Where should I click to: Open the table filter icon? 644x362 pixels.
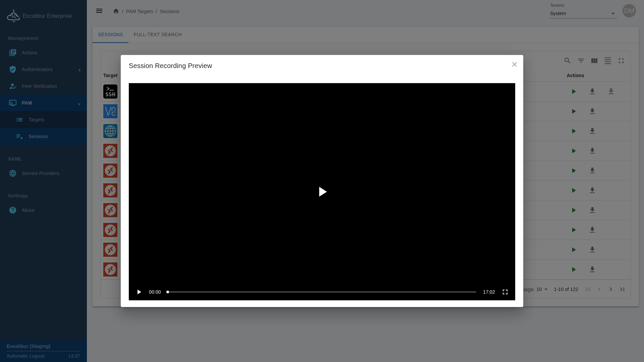(x=581, y=61)
